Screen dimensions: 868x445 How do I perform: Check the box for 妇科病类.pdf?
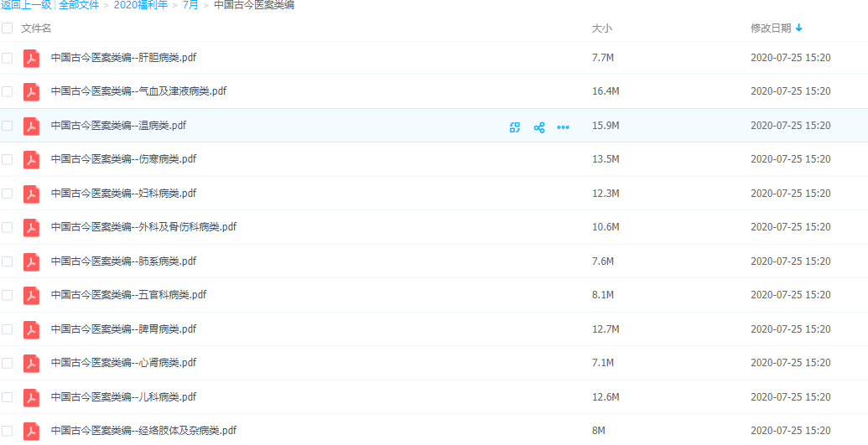(x=8, y=194)
